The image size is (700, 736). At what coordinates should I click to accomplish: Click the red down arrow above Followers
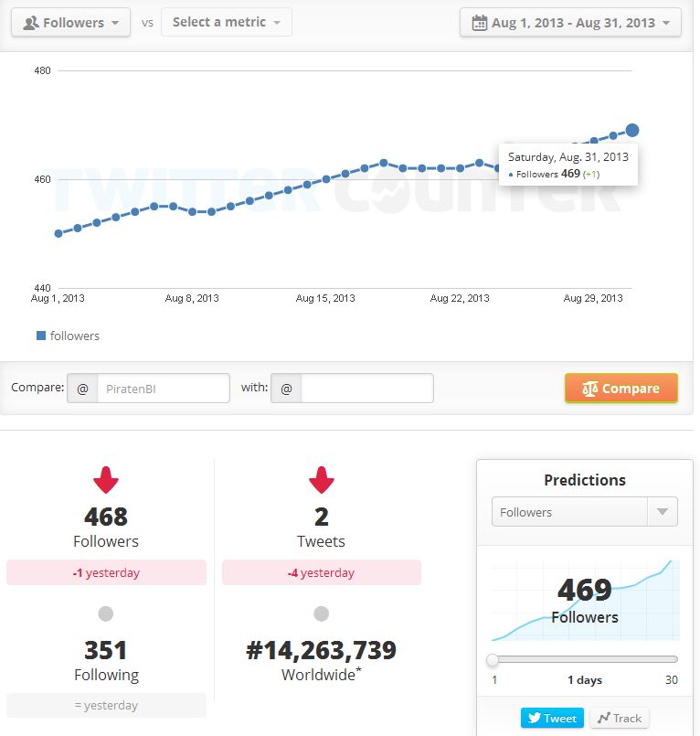click(x=106, y=480)
